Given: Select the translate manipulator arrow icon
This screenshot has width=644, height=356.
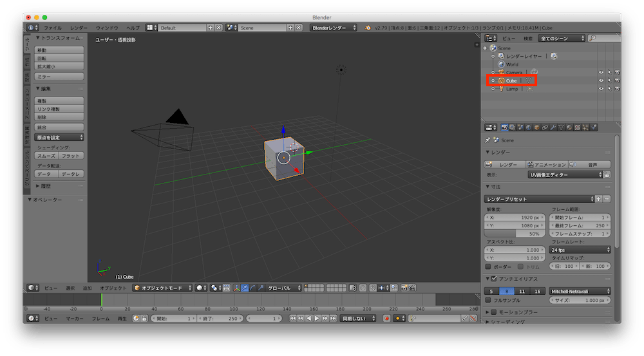Looking at the screenshot, I should tap(245, 288).
